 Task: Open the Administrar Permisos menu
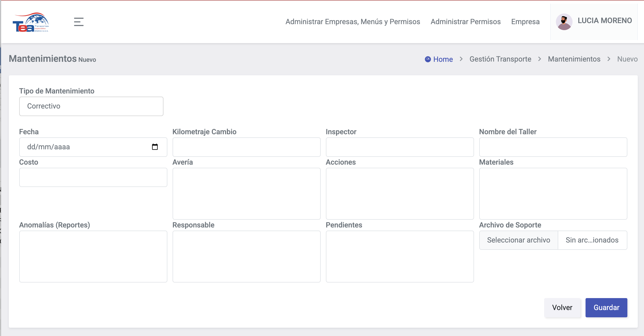point(465,22)
